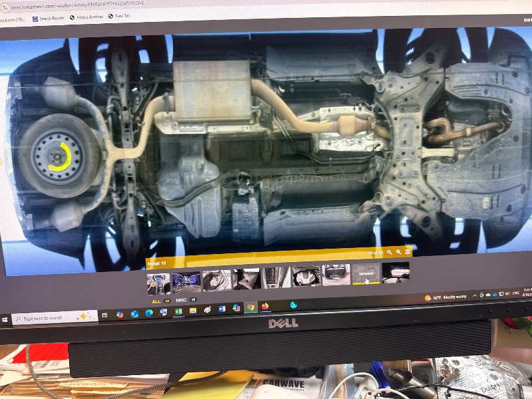The width and height of the screenshot is (532, 399).
Task: Open the New Tab bookmark
Action: tap(119, 16)
